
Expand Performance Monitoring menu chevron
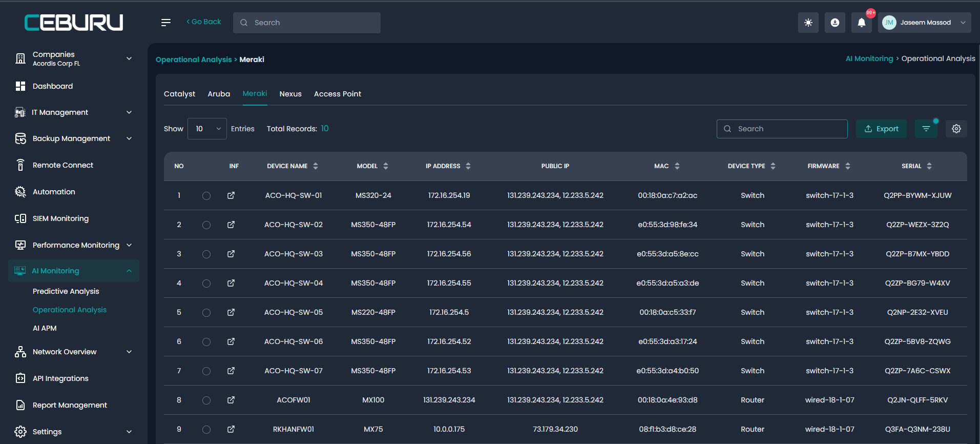pyautogui.click(x=129, y=245)
